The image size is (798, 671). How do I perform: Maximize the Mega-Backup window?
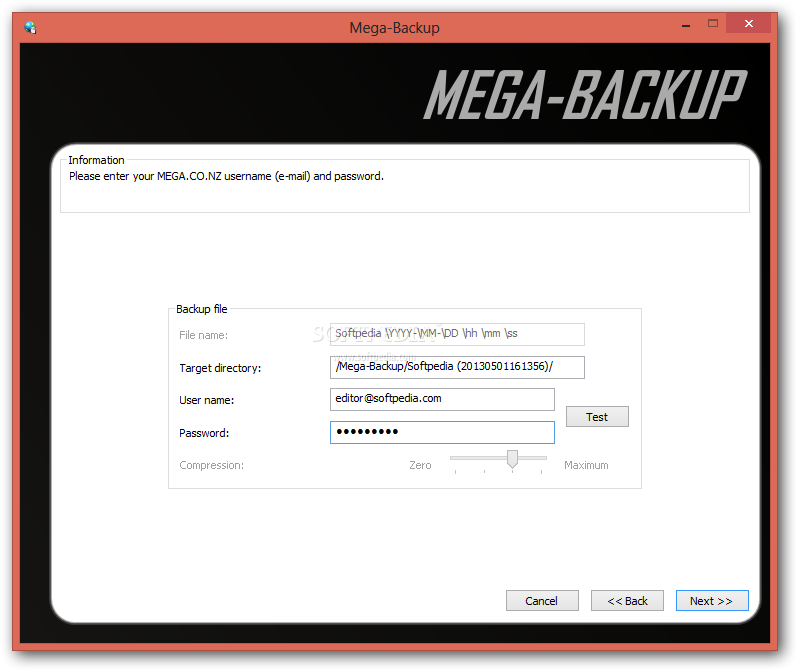[712, 23]
